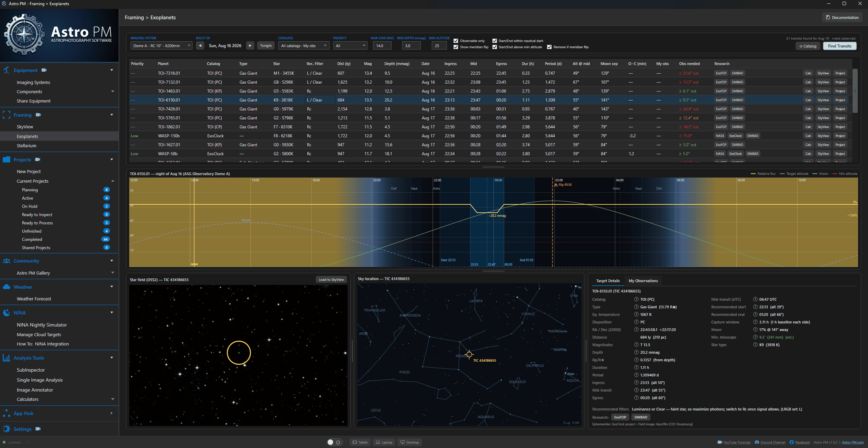The height and width of the screenshot is (448, 868).
Task: Click the Weather cloud icon
Action: 7,287
